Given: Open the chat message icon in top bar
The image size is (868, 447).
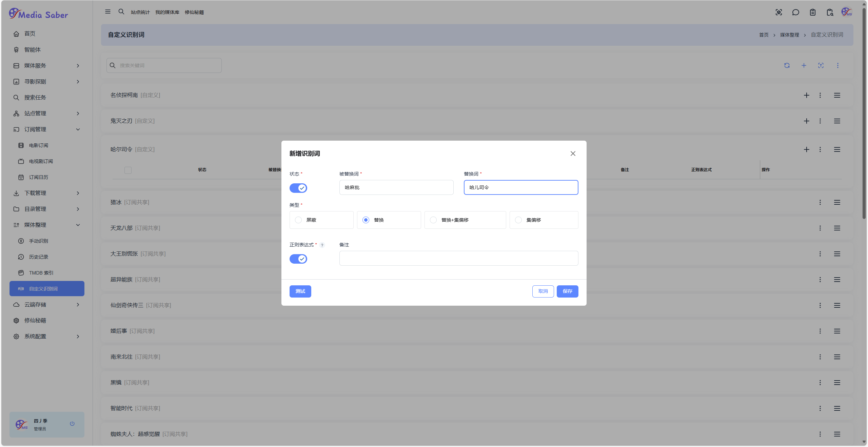Looking at the screenshot, I should (795, 13).
